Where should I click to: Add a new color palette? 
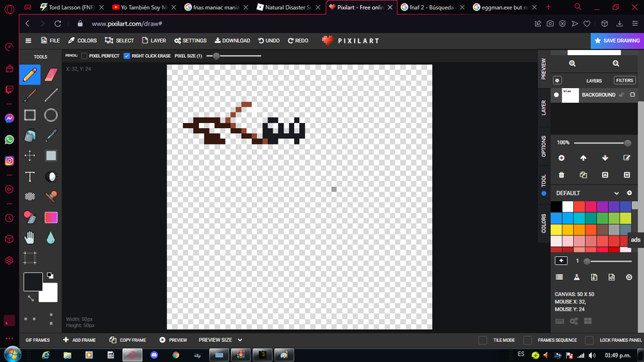pos(629,193)
